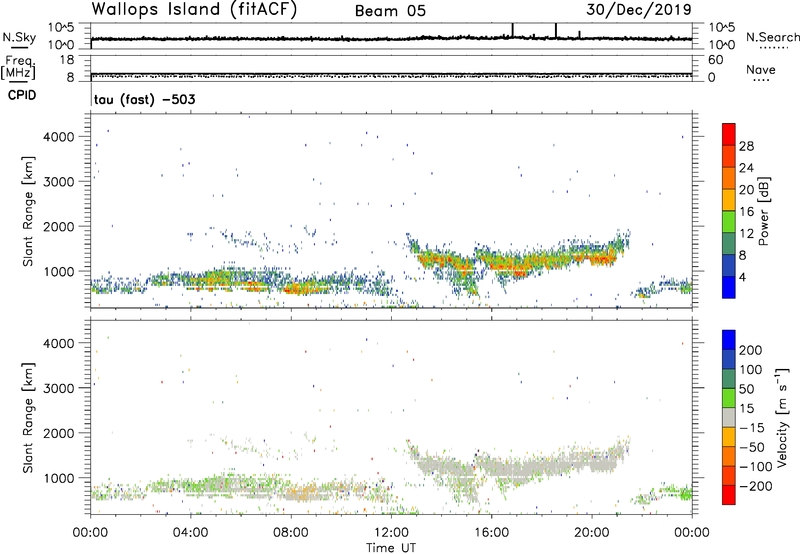800x554 pixels.
Task: Click the '60' Nave axis value
Action: pyautogui.click(x=715, y=60)
